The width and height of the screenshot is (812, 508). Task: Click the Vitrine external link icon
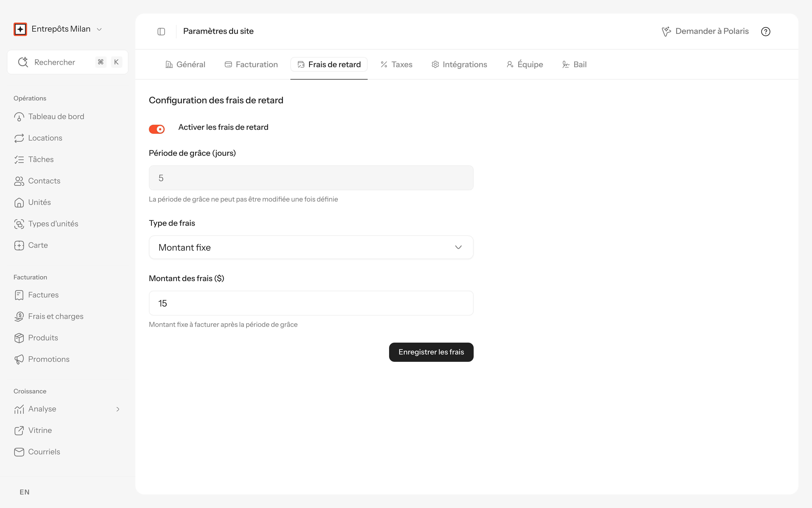click(x=19, y=431)
